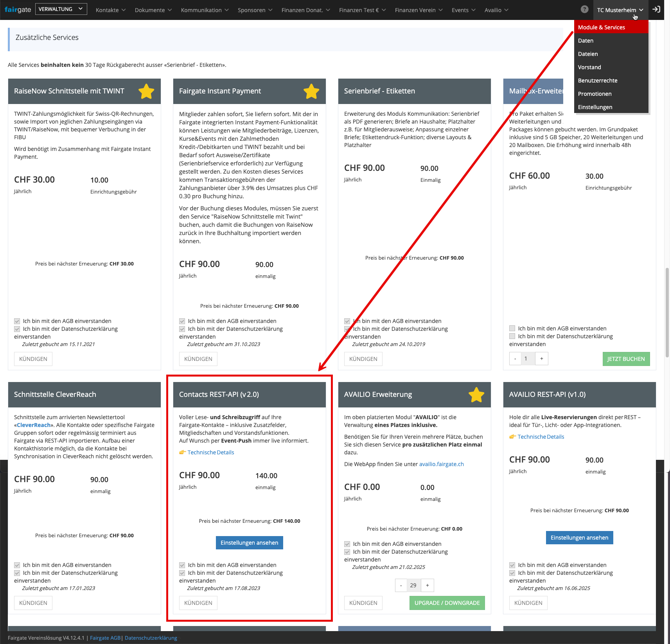The height and width of the screenshot is (644, 670).
Task: Click the plus stepper in AVAILIO Erweiterung
Action: click(428, 585)
